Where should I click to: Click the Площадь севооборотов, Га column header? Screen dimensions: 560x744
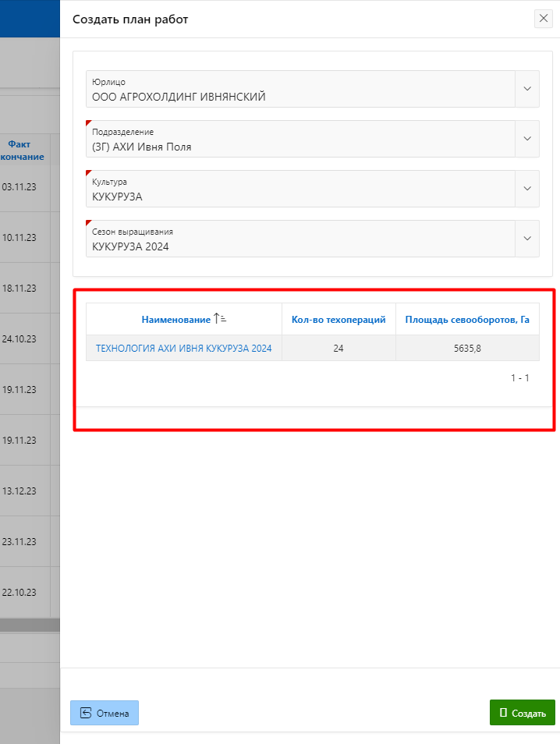[467, 320]
